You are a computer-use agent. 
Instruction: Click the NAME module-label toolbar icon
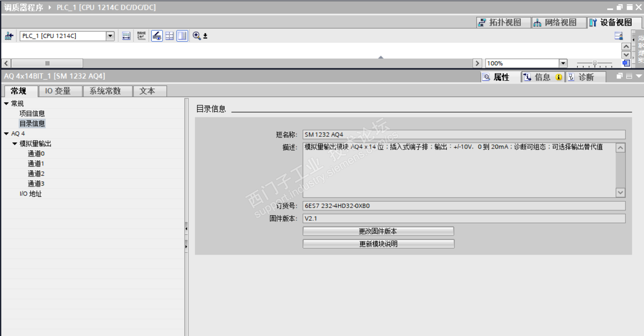[x=141, y=36]
